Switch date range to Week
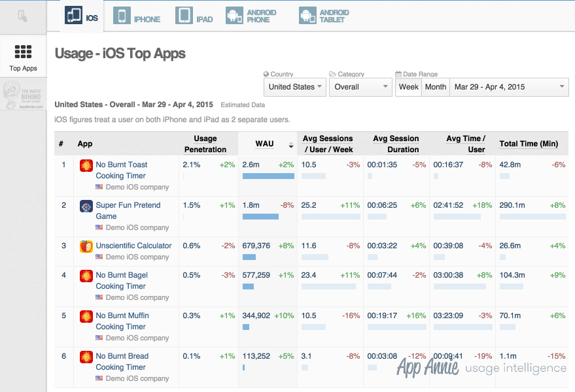Image resolution: width=575 pixels, height=392 pixels. [408, 87]
